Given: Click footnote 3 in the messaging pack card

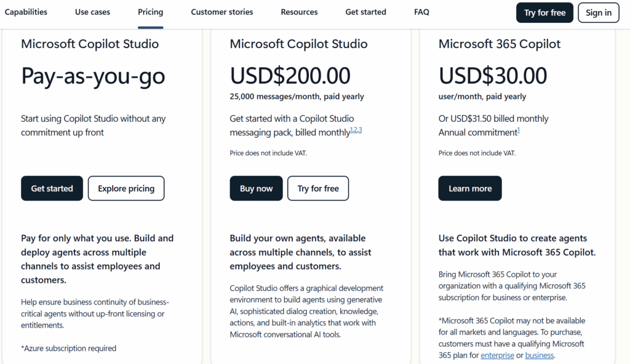Looking at the screenshot, I should [x=360, y=129].
